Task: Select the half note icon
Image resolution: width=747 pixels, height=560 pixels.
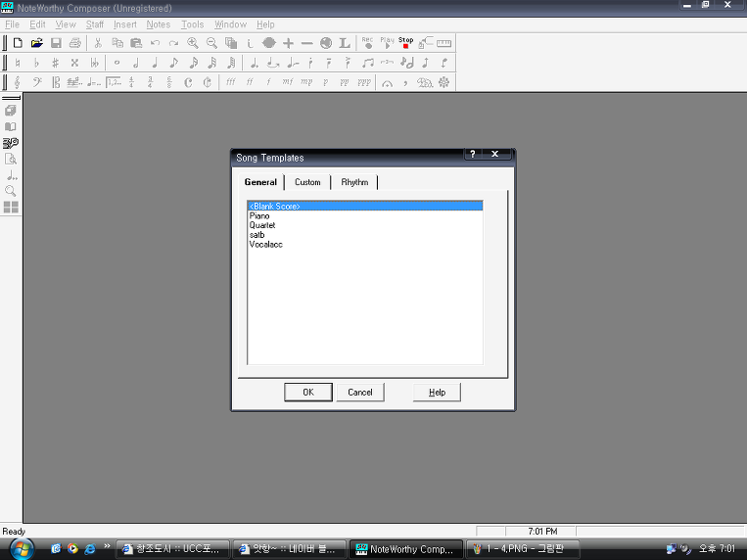Action: click(136, 63)
